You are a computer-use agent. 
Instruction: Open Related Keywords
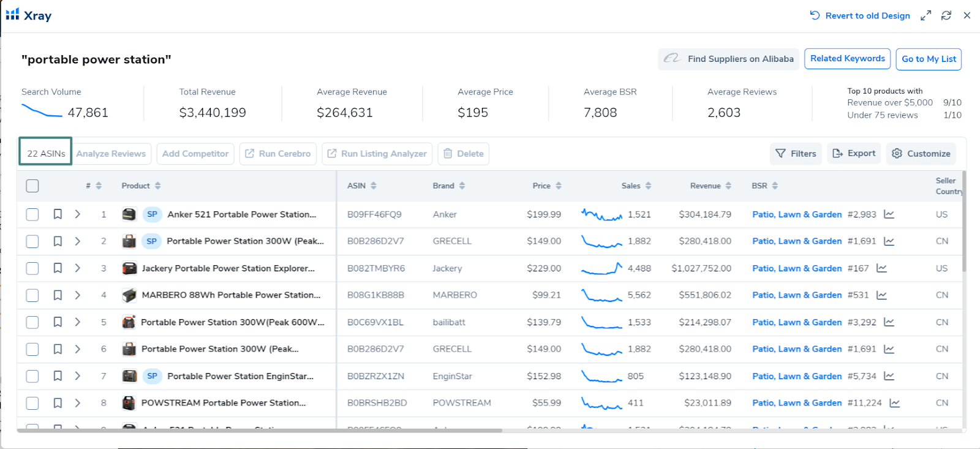click(848, 59)
